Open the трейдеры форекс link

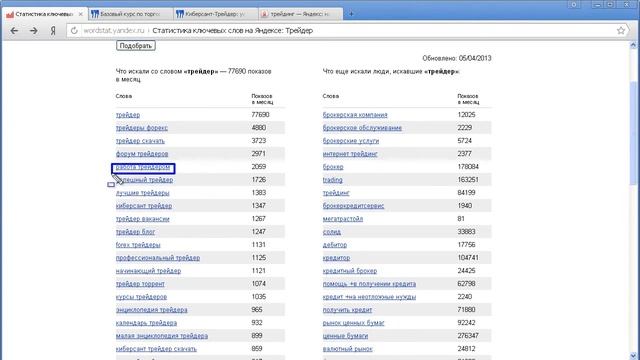[x=142, y=128]
